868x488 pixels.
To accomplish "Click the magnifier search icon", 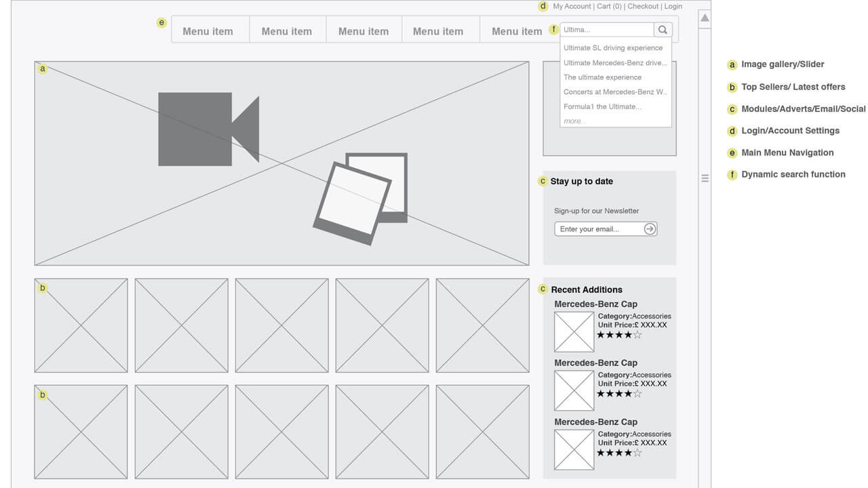I will (x=663, y=30).
